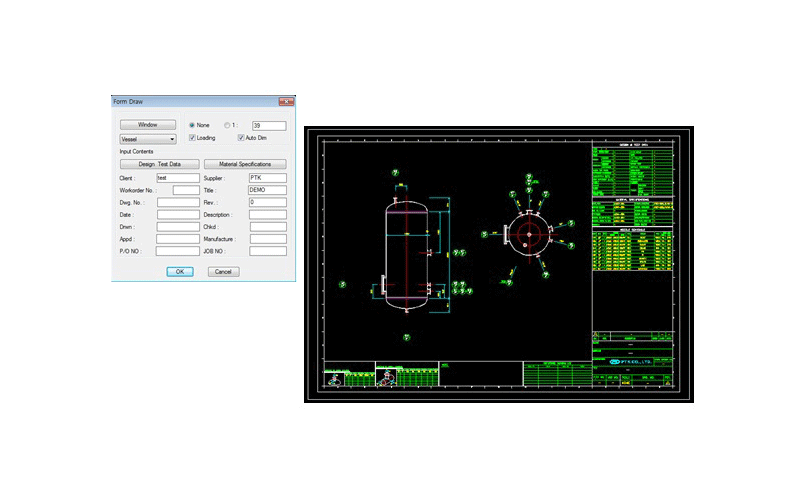The height and width of the screenshot is (500, 800).
Task: Open the Vessel dropdown
Action: tap(148, 139)
